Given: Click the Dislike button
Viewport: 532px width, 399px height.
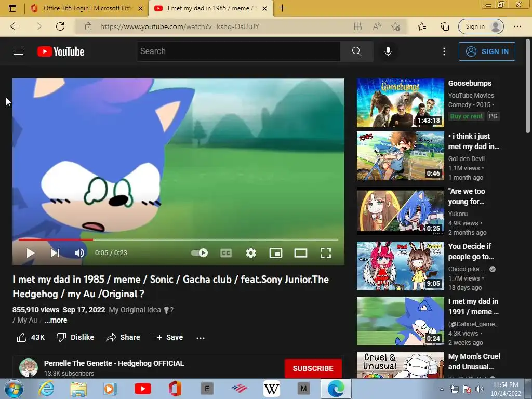Looking at the screenshot, I should [75, 337].
